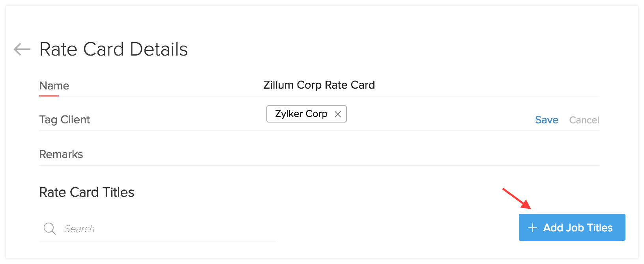Viewport: 644px width, 264px height.
Task: Remove the Zylker Corp client tag
Action: pyautogui.click(x=338, y=114)
